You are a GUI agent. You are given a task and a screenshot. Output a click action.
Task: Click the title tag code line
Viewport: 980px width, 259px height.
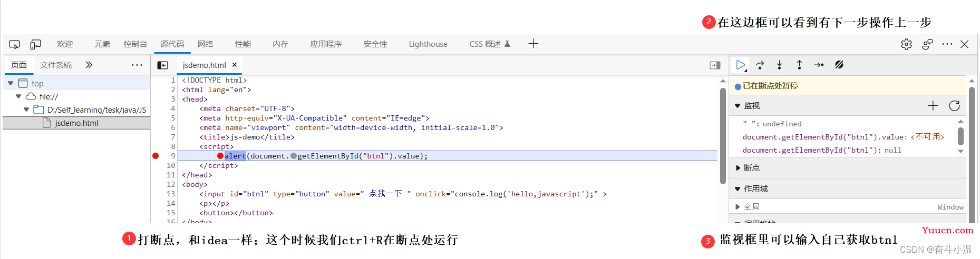[247, 137]
